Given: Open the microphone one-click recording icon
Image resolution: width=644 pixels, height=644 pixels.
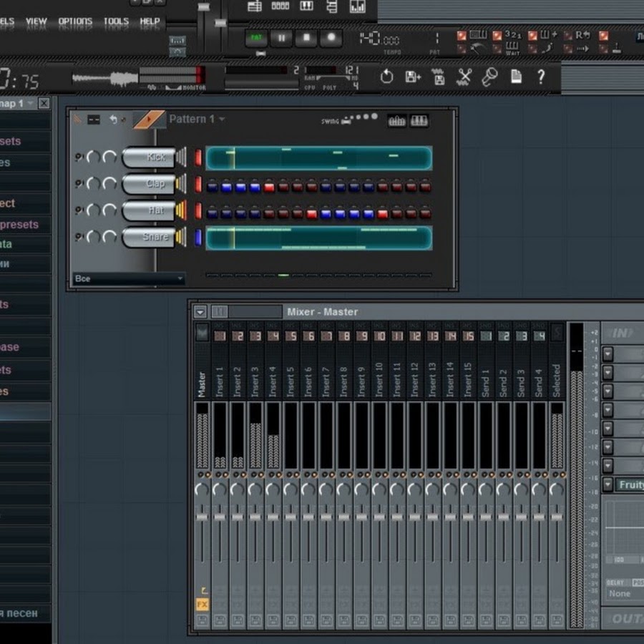Looking at the screenshot, I should click(489, 77).
